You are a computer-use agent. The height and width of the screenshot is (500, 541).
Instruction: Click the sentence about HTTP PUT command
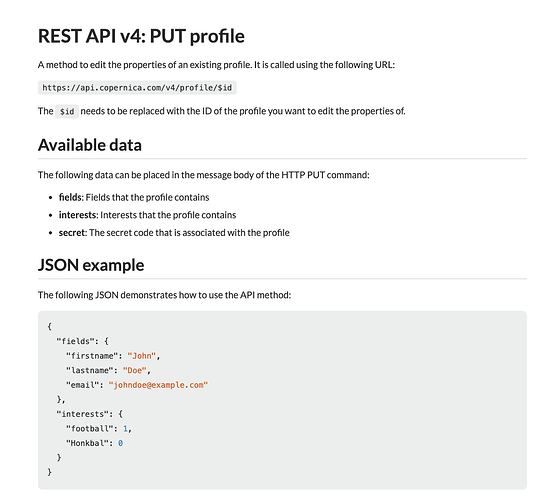click(204, 175)
